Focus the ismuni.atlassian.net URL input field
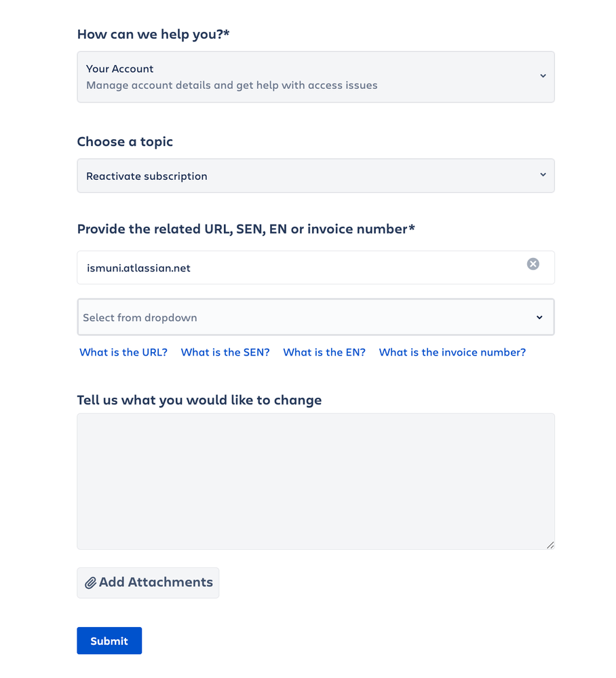 pos(299,268)
